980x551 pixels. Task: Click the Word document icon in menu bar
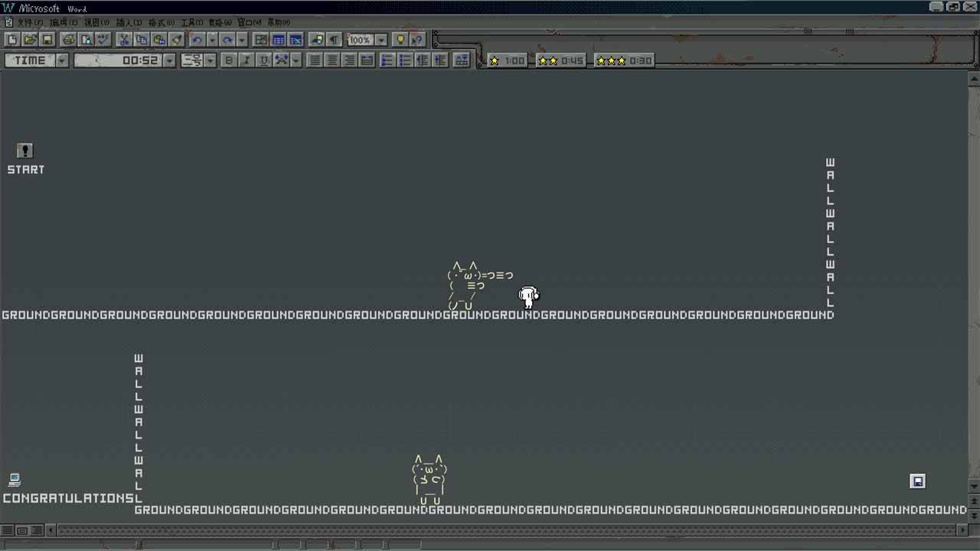pyautogui.click(x=8, y=22)
